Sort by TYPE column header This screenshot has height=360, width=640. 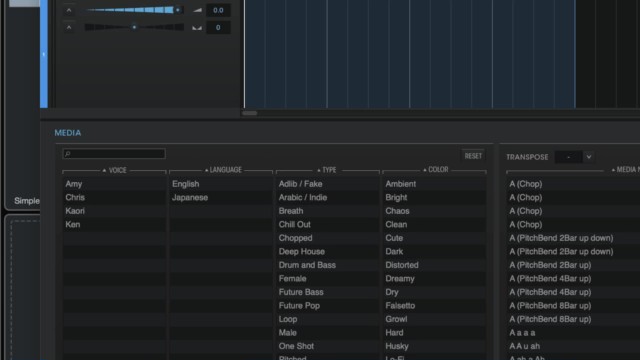coord(327,170)
